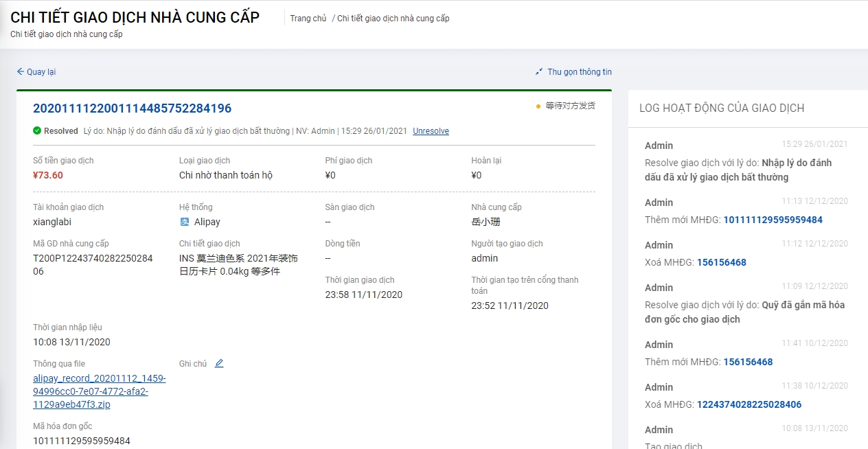The height and width of the screenshot is (449, 868).
Task: Open deleted order code 156156468 at 11:12
Action: click(x=721, y=262)
